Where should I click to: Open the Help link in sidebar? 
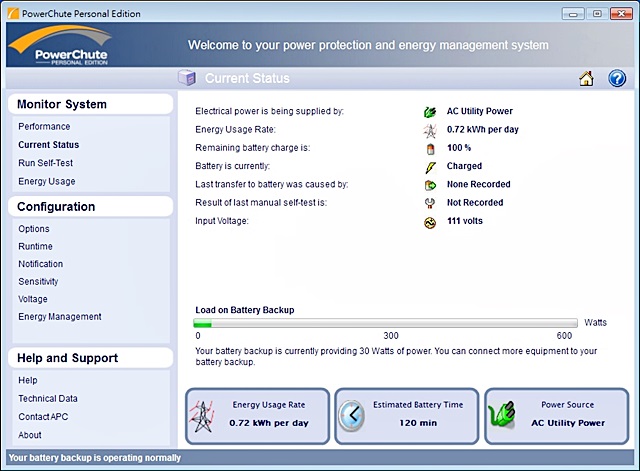pyautogui.click(x=28, y=380)
